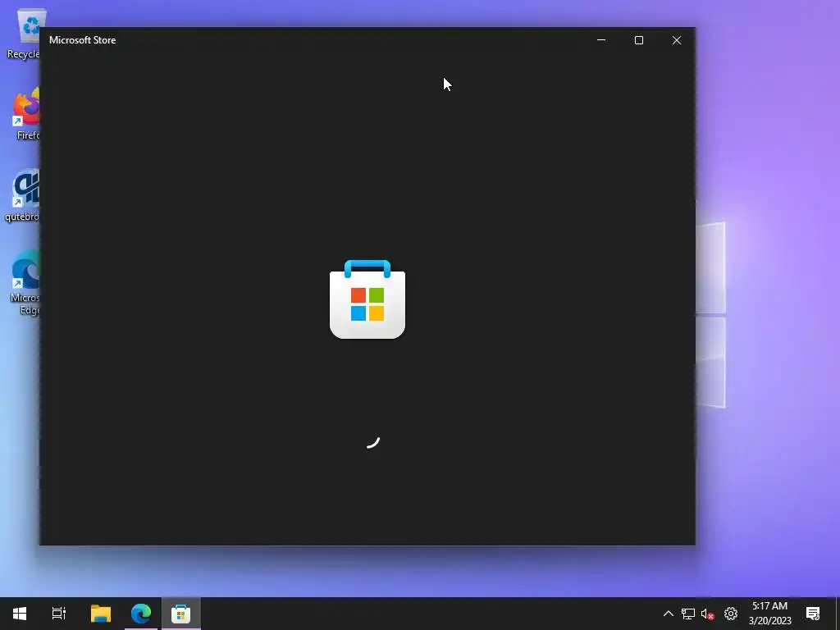This screenshot has width=840, height=630.
Task: Select the Recycle Bin desktop icon
Action: (x=24, y=34)
